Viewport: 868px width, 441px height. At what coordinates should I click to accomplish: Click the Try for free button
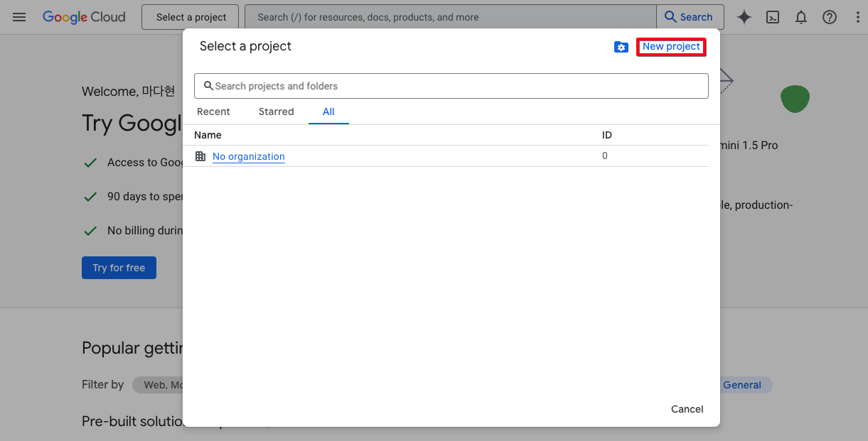pos(119,268)
